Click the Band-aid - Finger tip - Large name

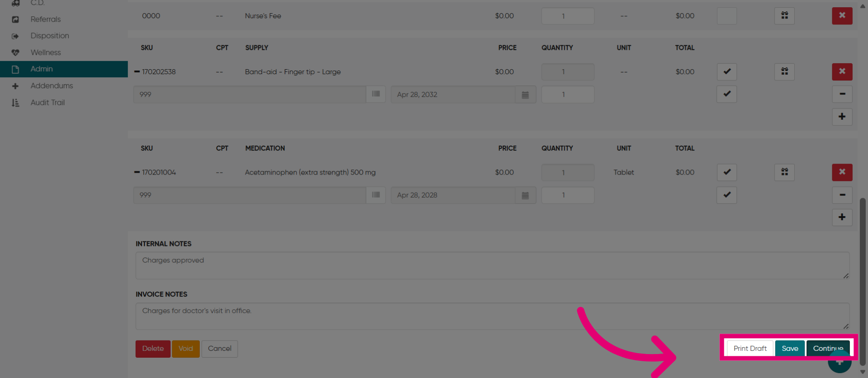tap(292, 72)
